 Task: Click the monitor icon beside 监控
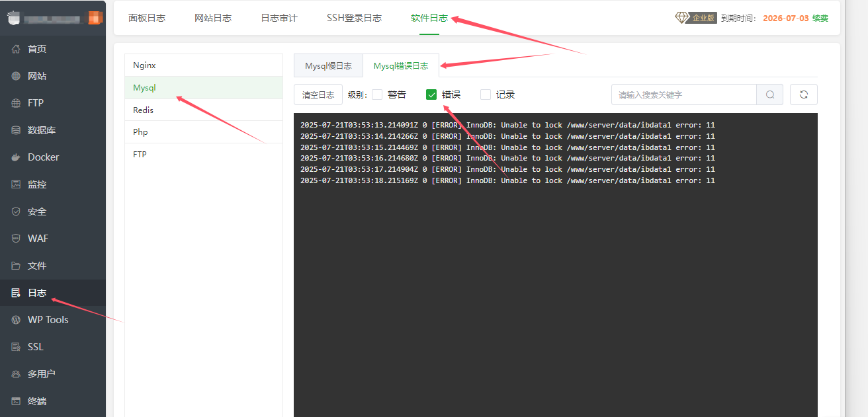click(16, 184)
